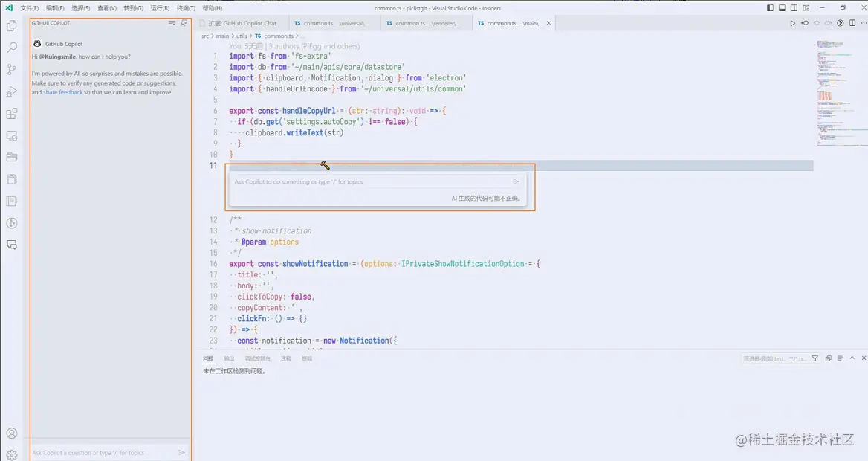Switch to common.ts renderer tab
This screenshot has height=461, width=868.
[427, 23]
